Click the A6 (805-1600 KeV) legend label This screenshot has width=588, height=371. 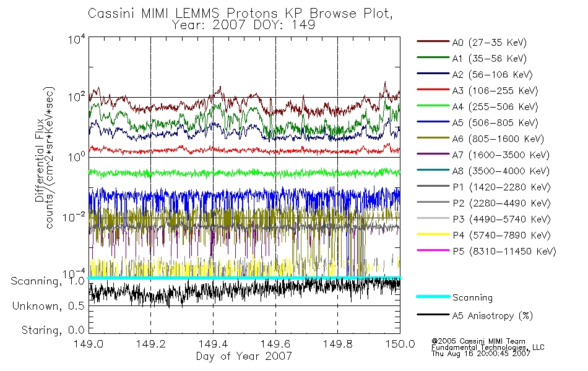click(498, 139)
